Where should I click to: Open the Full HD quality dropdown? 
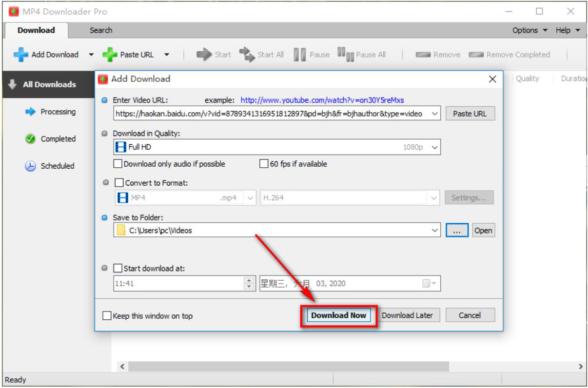(435, 147)
